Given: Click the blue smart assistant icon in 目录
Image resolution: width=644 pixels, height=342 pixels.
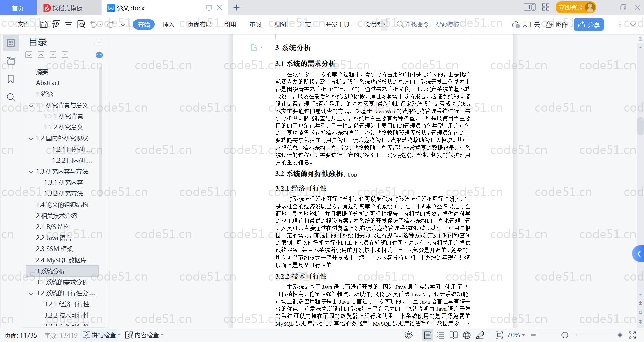Looking at the screenshot, I should 99,55.
